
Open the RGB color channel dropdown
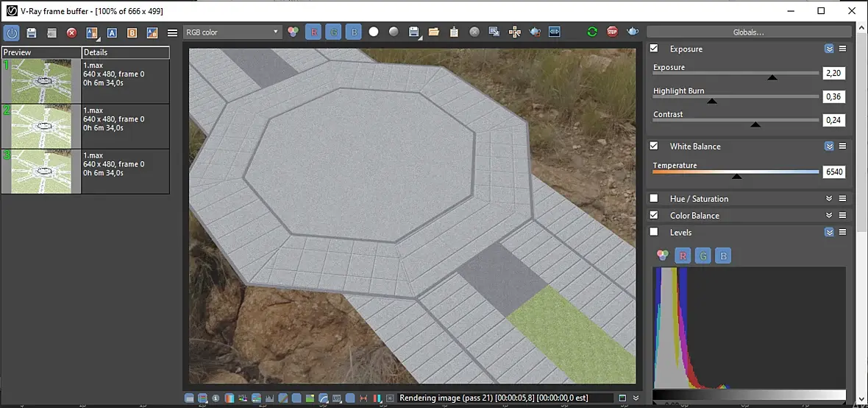[232, 32]
